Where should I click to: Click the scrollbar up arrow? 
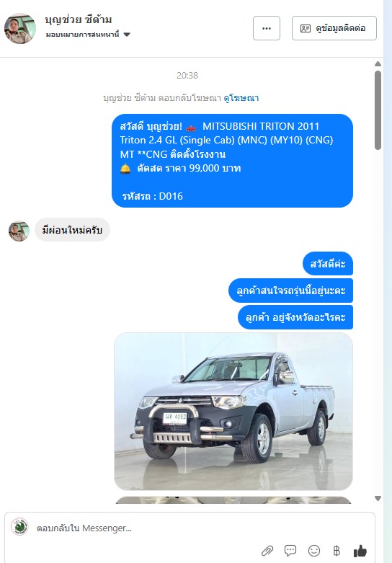[378, 64]
